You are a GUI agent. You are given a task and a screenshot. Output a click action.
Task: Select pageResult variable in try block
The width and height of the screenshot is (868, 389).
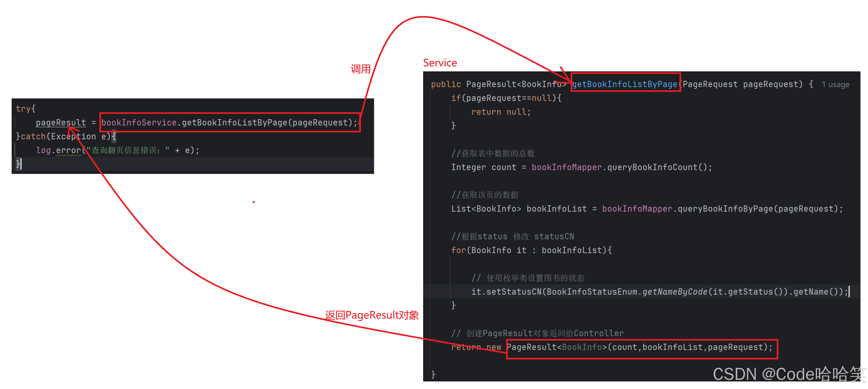pyautogui.click(x=61, y=123)
